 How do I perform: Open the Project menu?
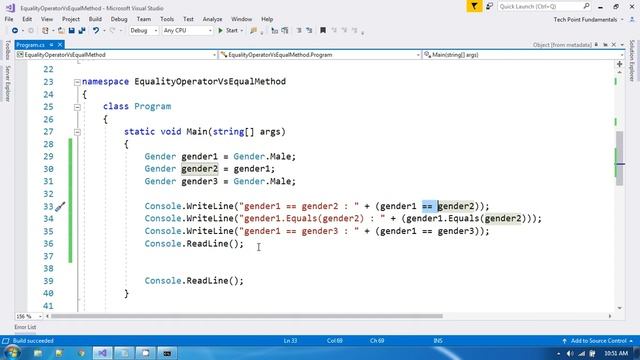[x=71, y=19]
